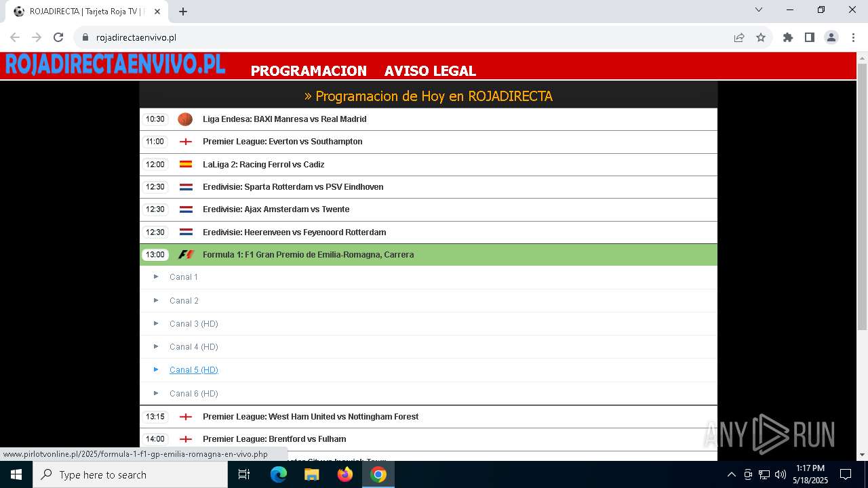The image size is (868, 488).
Task: Open File Explorer from taskbar
Action: click(x=312, y=474)
